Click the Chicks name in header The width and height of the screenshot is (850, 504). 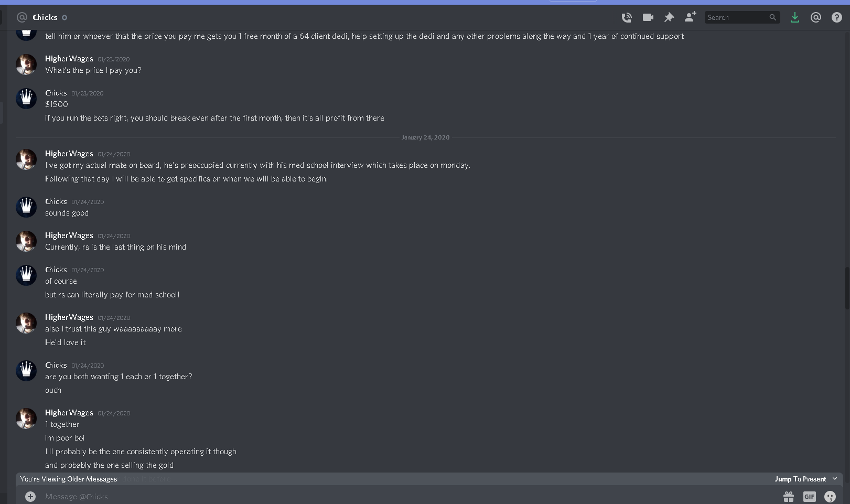tap(45, 17)
